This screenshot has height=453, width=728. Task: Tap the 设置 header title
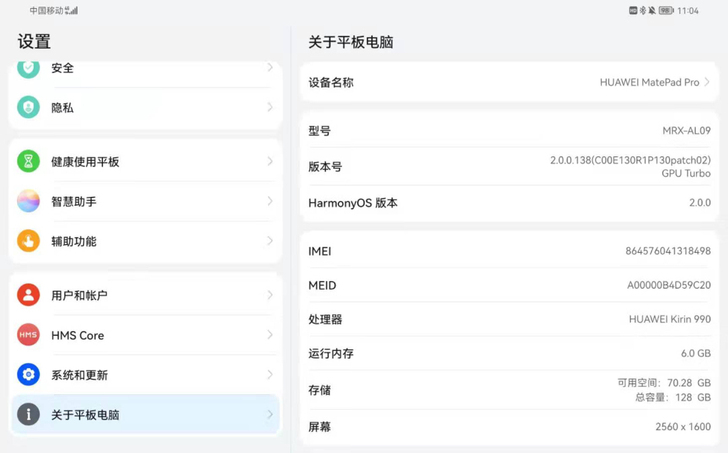pos(34,41)
